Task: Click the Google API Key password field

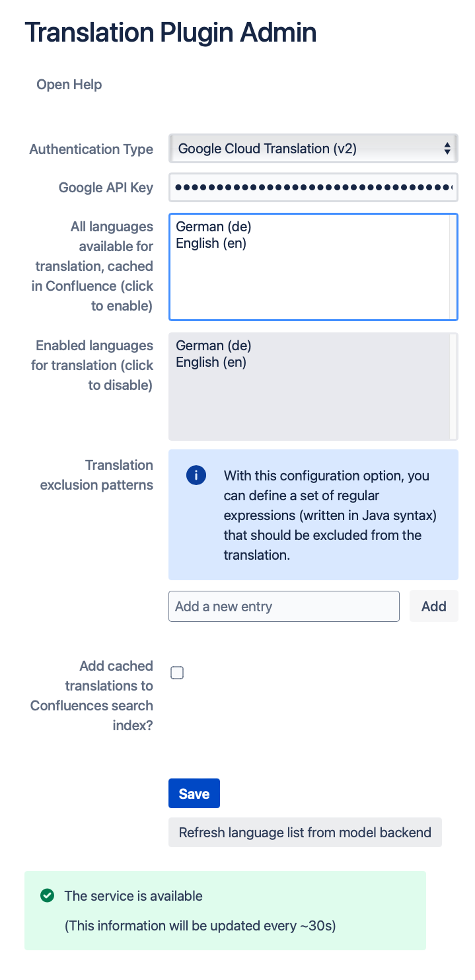Action: pos(312,187)
